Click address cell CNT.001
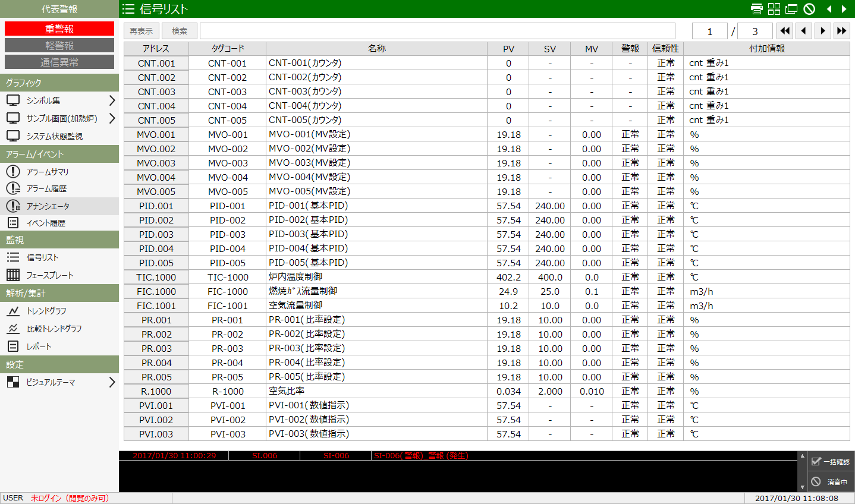855x504 pixels. (156, 63)
